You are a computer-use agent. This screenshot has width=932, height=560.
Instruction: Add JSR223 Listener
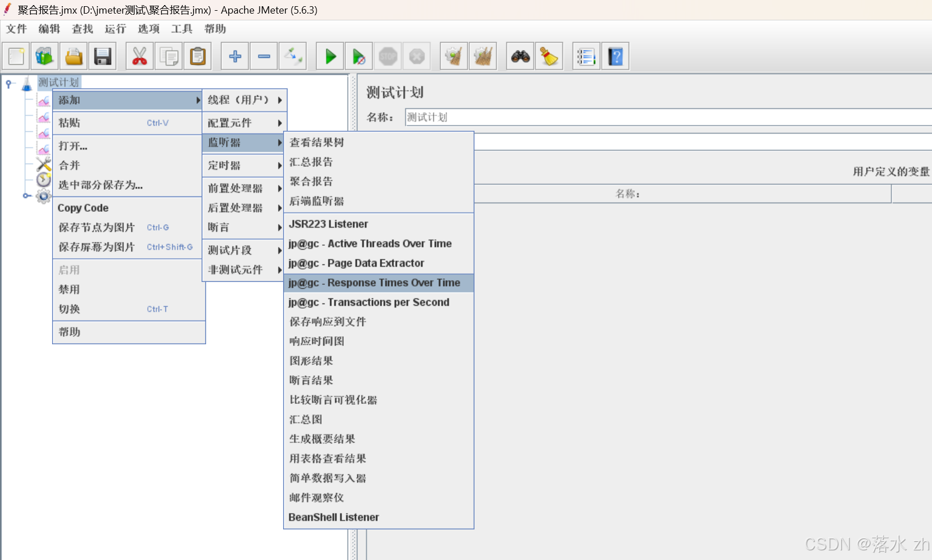(379, 224)
